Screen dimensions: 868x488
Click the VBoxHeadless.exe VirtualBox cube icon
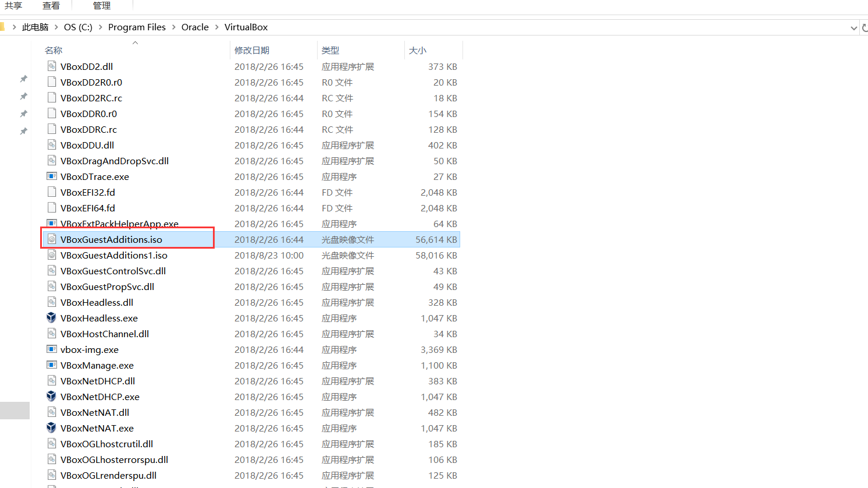pyautogui.click(x=52, y=318)
